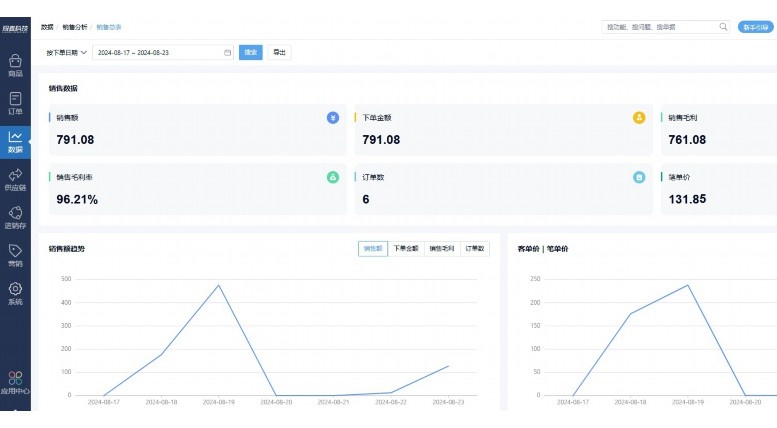
Task: Click the search magnifier icon
Action: pyautogui.click(x=723, y=27)
